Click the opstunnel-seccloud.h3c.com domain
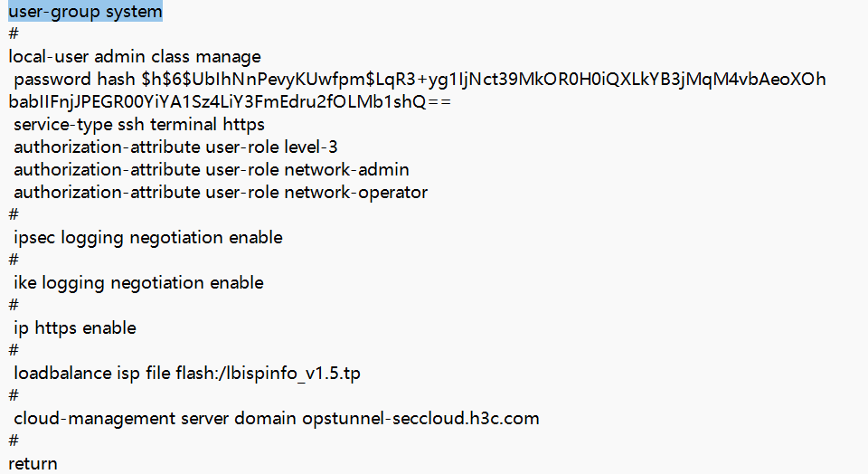The image size is (868, 474). point(420,419)
